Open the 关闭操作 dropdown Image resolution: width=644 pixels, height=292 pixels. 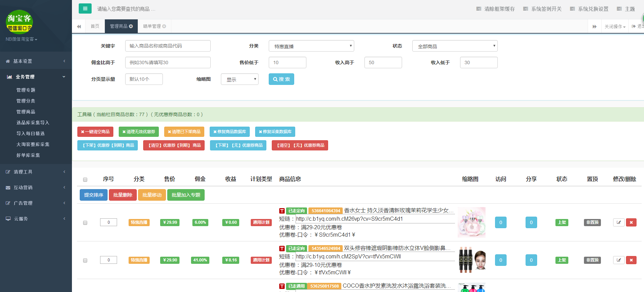615,26
